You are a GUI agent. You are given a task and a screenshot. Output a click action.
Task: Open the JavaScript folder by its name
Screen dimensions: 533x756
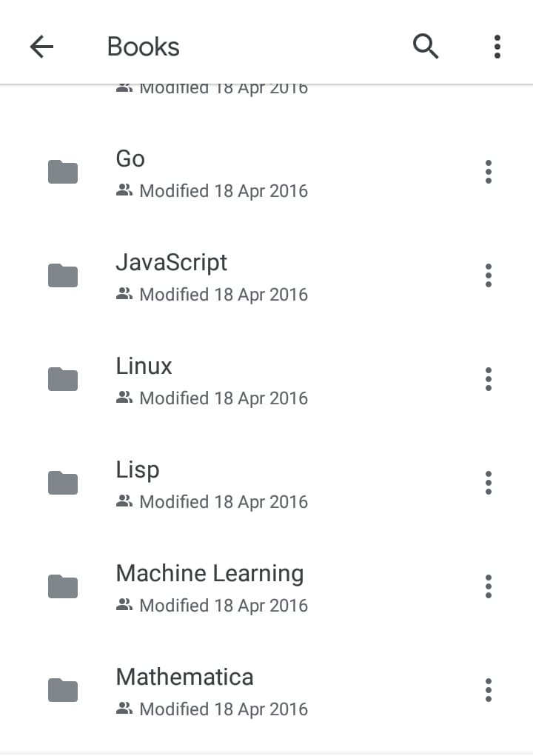tap(171, 262)
